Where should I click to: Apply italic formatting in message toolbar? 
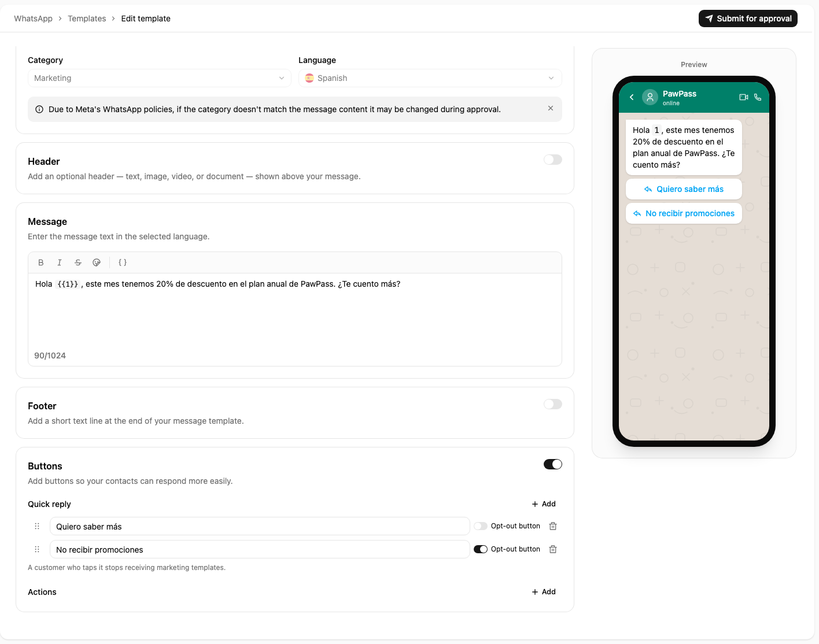coord(60,262)
